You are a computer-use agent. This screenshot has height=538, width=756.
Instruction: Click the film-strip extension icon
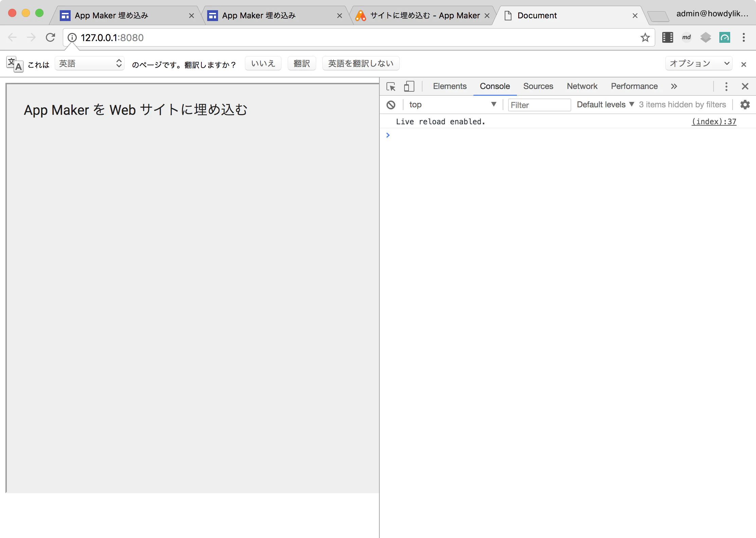[x=667, y=37]
